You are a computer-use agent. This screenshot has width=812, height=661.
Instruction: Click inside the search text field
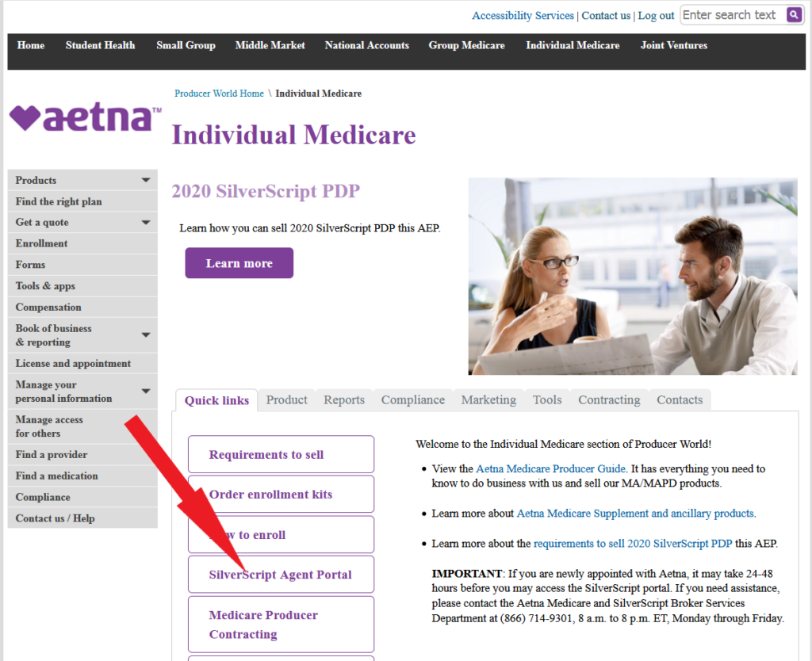click(x=730, y=15)
